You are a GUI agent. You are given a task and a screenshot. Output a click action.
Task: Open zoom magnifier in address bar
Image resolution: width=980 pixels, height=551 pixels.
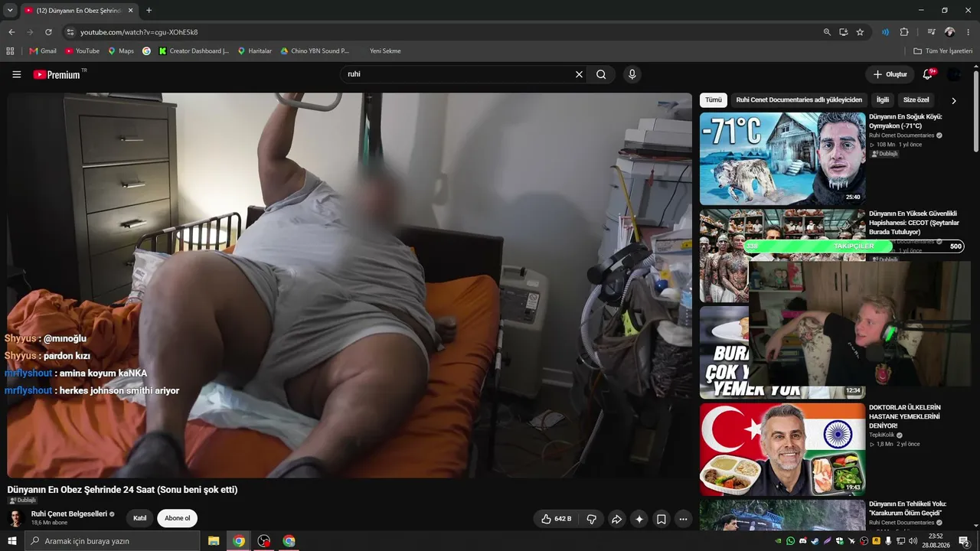827,32
